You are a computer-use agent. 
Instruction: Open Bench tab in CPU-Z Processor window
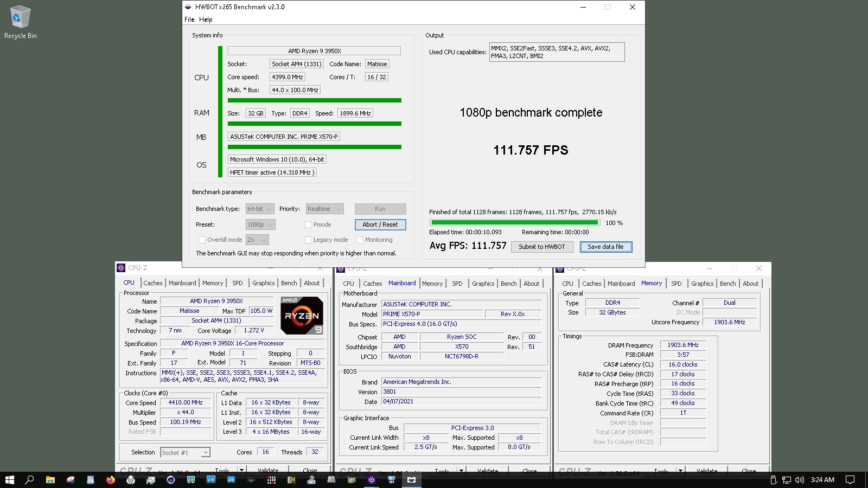(289, 283)
